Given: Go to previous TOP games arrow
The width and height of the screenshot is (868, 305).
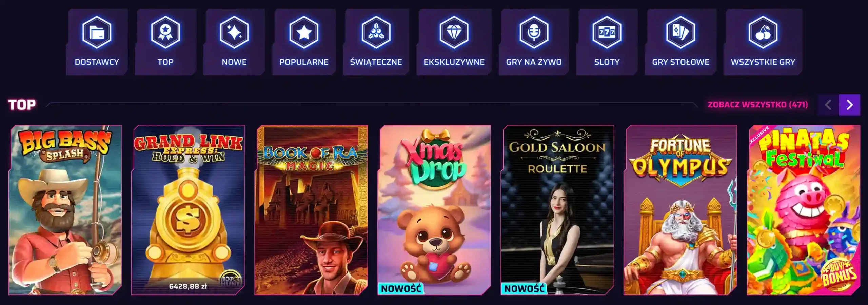Looking at the screenshot, I should 828,105.
